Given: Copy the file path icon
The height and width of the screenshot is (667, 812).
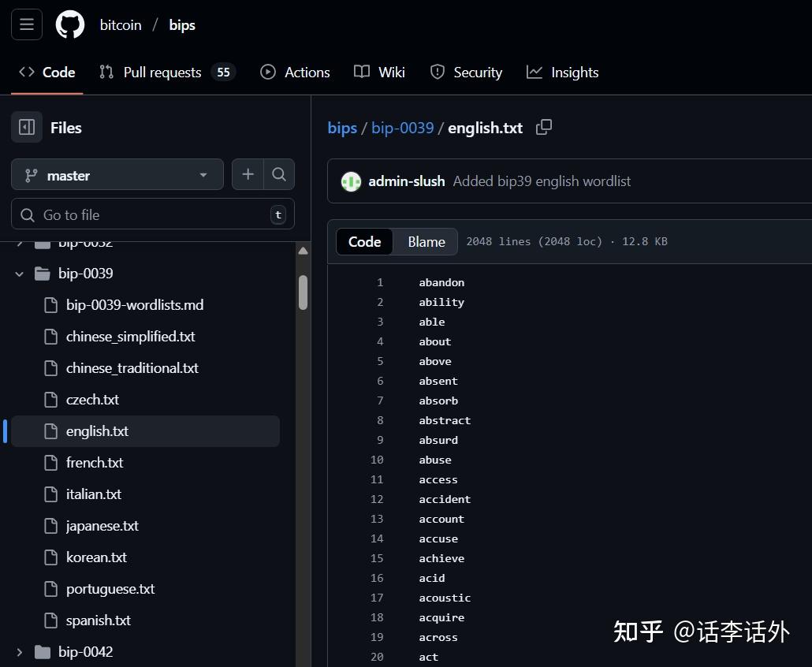Looking at the screenshot, I should click(543, 127).
